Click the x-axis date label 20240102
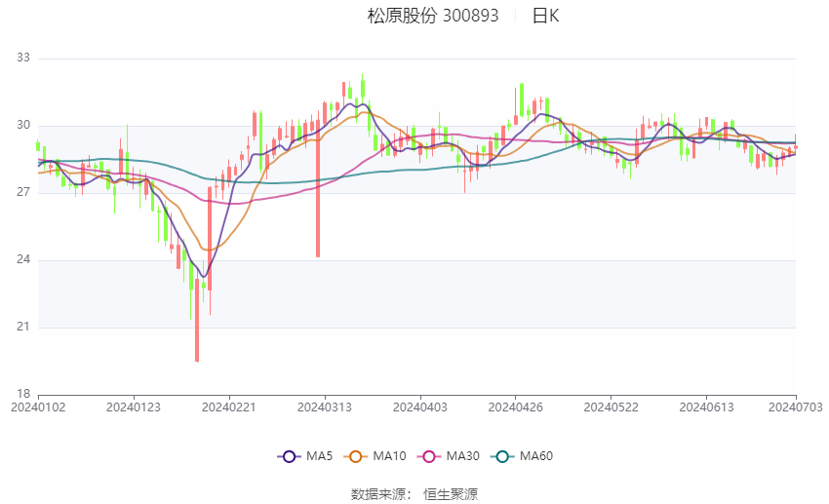The height and width of the screenshot is (504, 829). point(38,407)
